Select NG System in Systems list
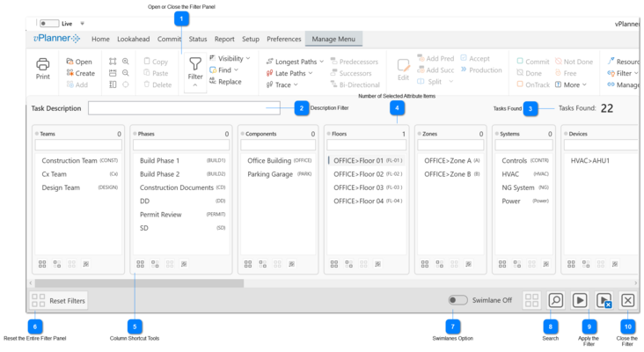The image size is (644, 352). coord(524,187)
